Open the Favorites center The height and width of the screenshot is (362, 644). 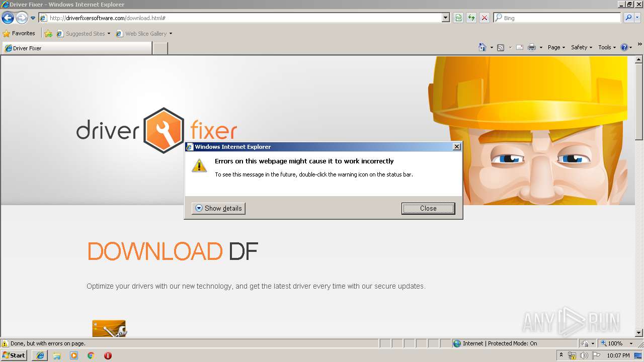(19, 34)
